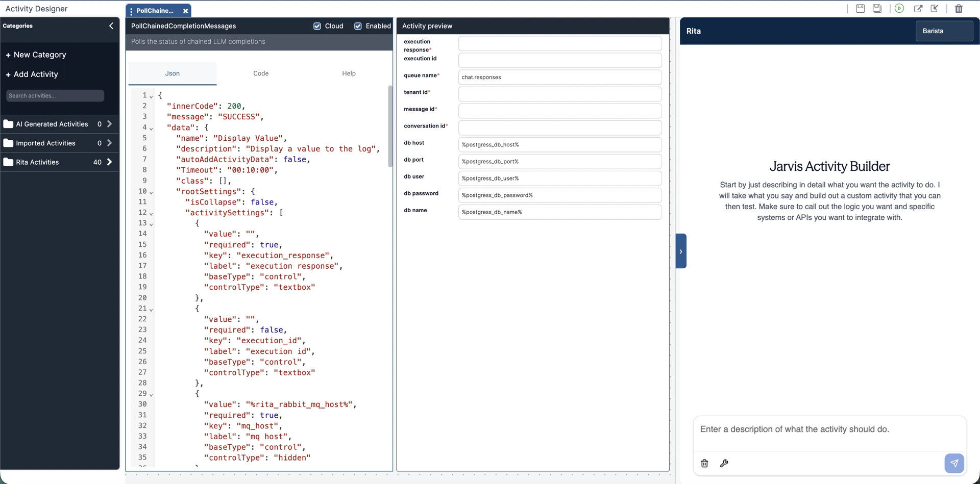This screenshot has width=980, height=484.
Task: Fold the object at line 29
Action: coord(151,395)
